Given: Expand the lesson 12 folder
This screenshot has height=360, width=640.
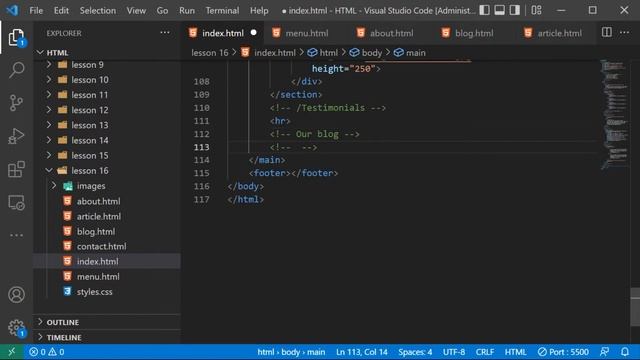Looking at the screenshot, I should (x=49, y=110).
